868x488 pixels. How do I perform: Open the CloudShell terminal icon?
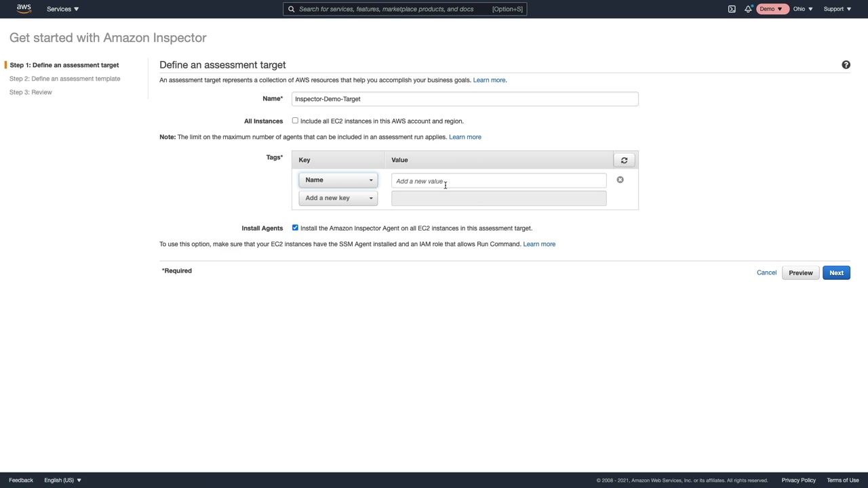point(732,9)
